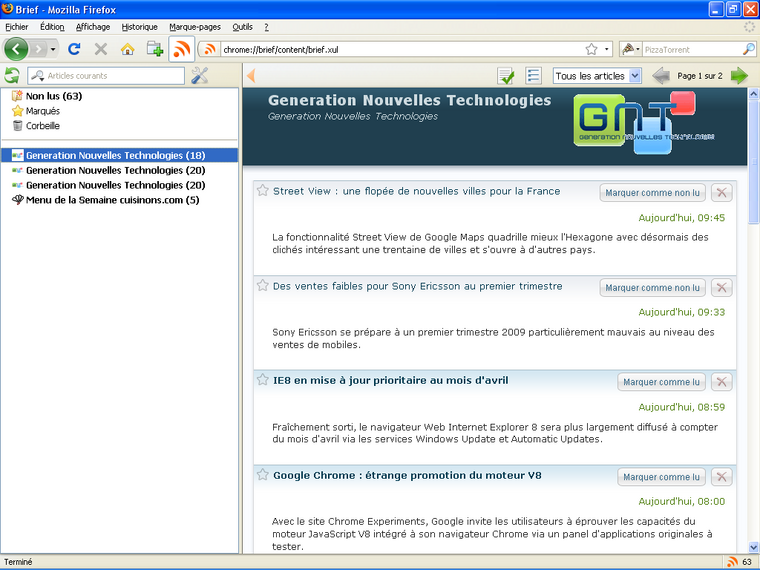Screen dimensions: 760x570
Task: Go to the previous page with grey arrow
Action: pos(661,76)
